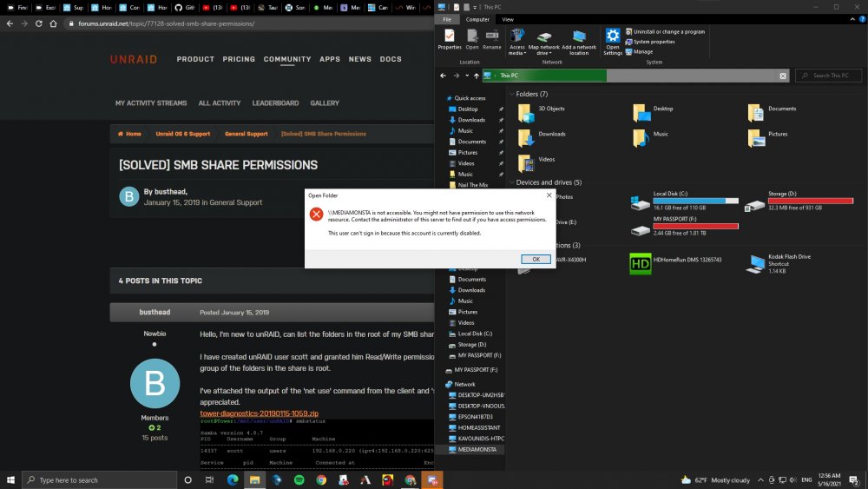Click the browser reload icon
The image size is (868, 489).
(39, 23)
